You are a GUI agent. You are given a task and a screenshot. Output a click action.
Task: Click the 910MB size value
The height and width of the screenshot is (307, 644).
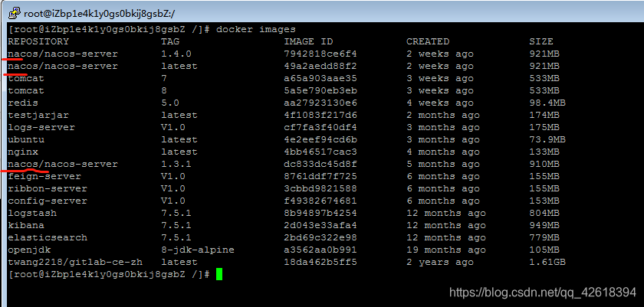point(544,165)
